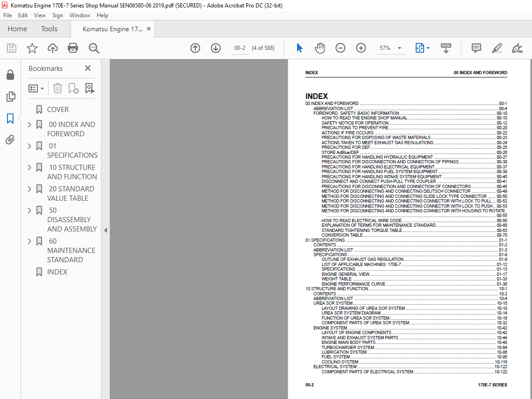Expand the 60 MAINTENANCE STANDARD bookmark
The height and width of the screenshot is (399, 532).
(x=29, y=241)
